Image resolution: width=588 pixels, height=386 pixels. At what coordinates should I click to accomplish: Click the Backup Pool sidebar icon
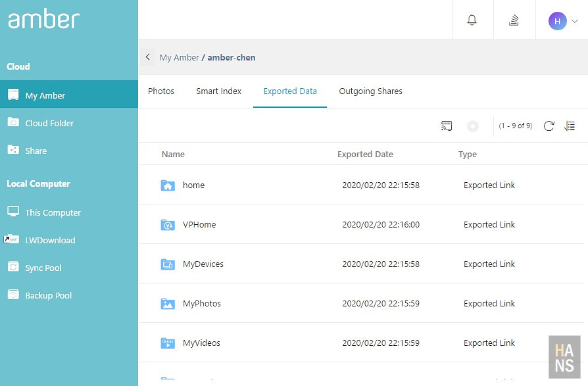point(13,294)
